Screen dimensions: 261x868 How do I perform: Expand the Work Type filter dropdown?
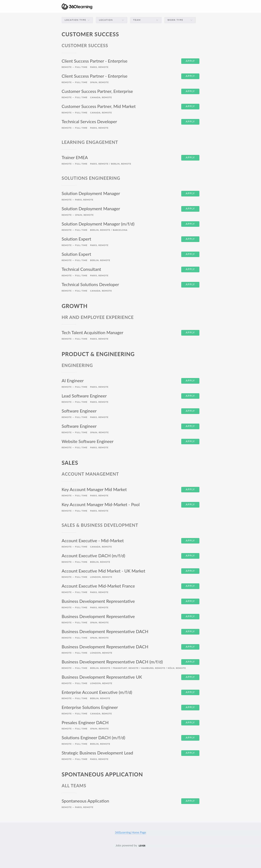coord(180,20)
